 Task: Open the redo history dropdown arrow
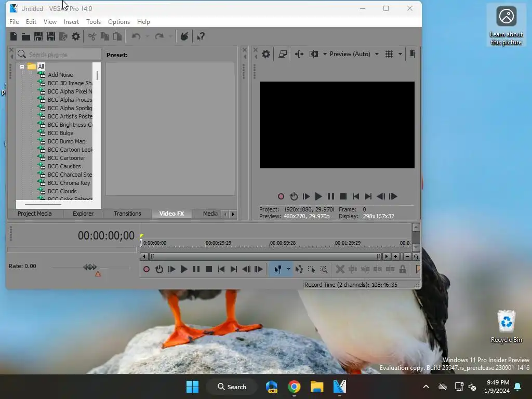point(170,36)
